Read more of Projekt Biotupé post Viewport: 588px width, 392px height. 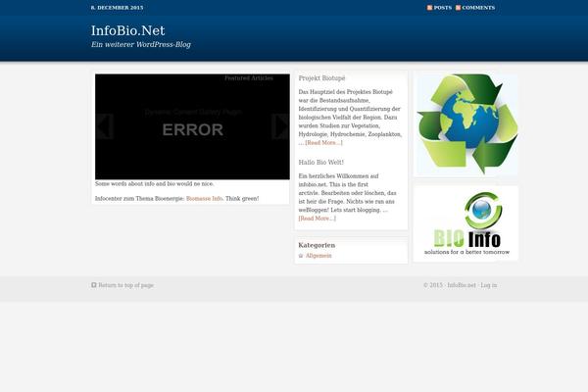[323, 142]
